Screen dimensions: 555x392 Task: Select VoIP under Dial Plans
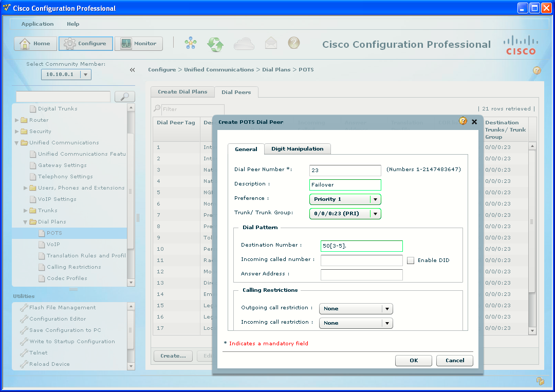tap(53, 245)
